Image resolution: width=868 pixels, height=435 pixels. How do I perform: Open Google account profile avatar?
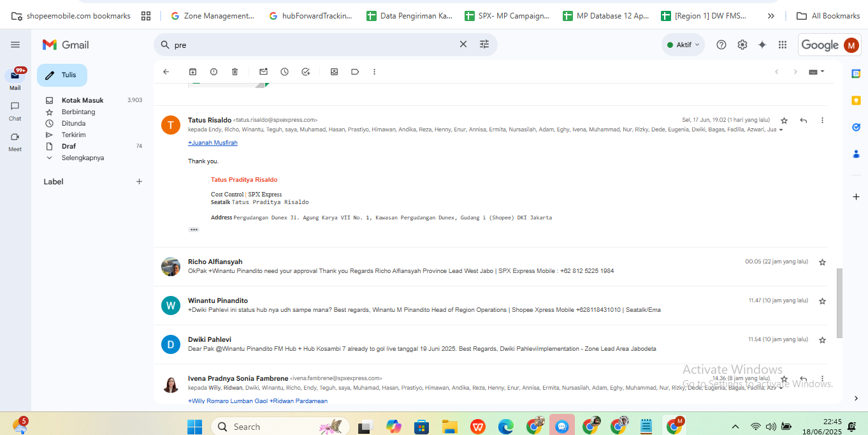tap(851, 45)
